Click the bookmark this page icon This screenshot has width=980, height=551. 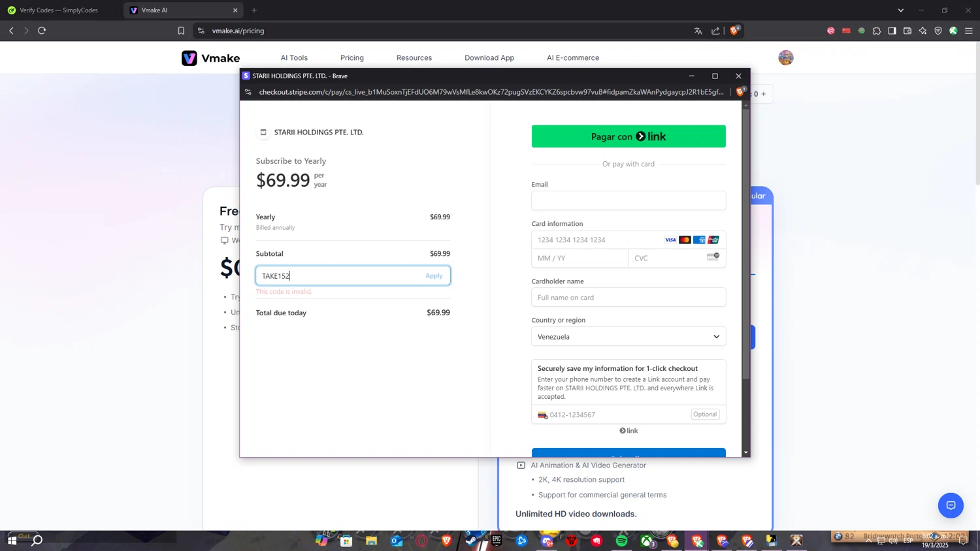[181, 31]
